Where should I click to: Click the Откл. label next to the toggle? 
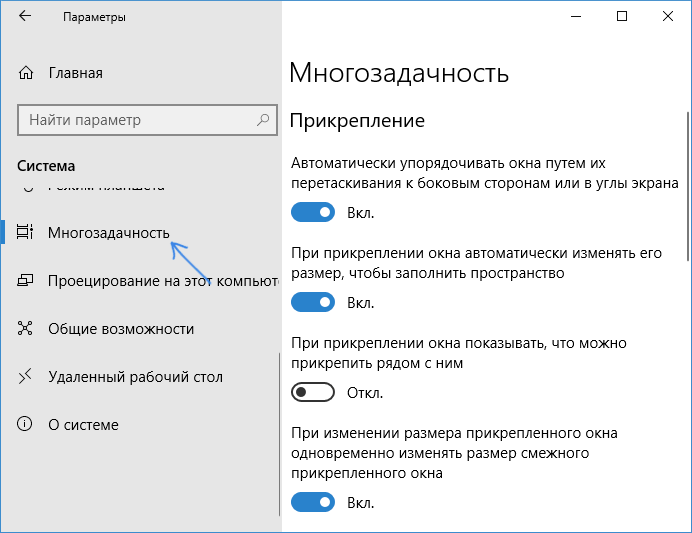point(365,393)
